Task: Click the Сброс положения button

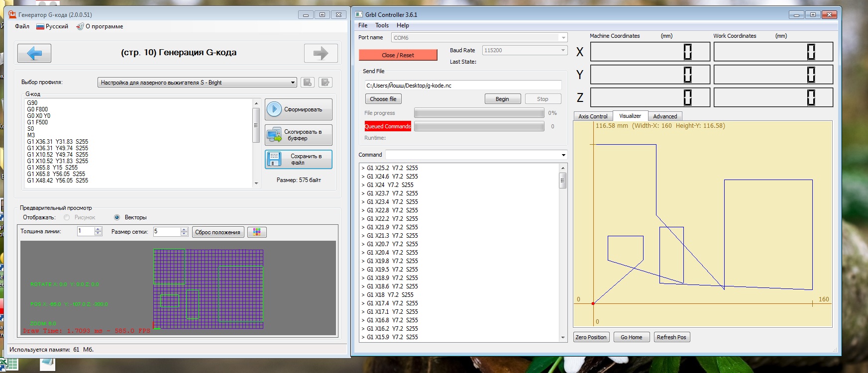Action: [218, 232]
